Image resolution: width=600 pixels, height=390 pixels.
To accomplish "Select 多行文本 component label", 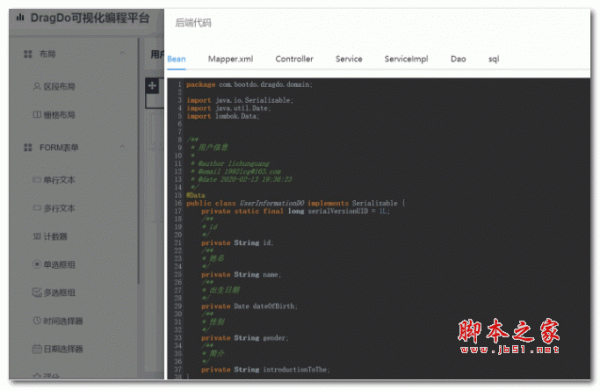I will coord(59,208).
